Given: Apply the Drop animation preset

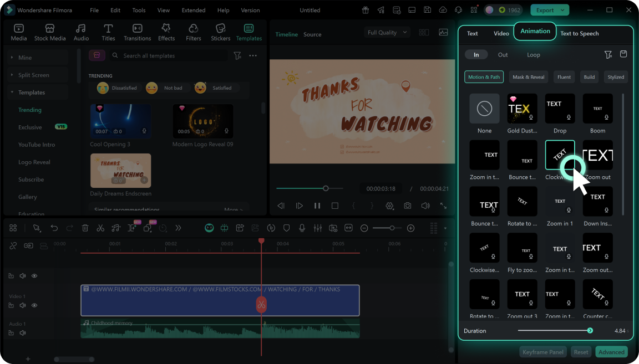Looking at the screenshot, I should [x=560, y=109].
